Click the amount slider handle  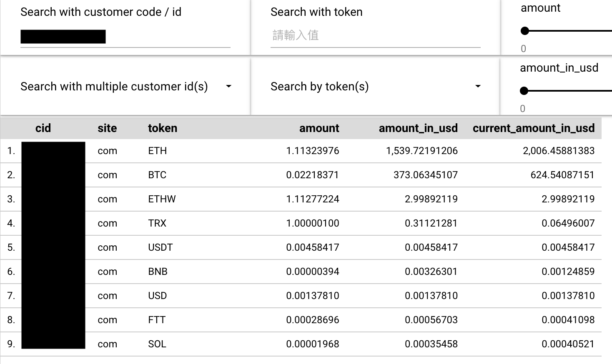click(x=525, y=31)
